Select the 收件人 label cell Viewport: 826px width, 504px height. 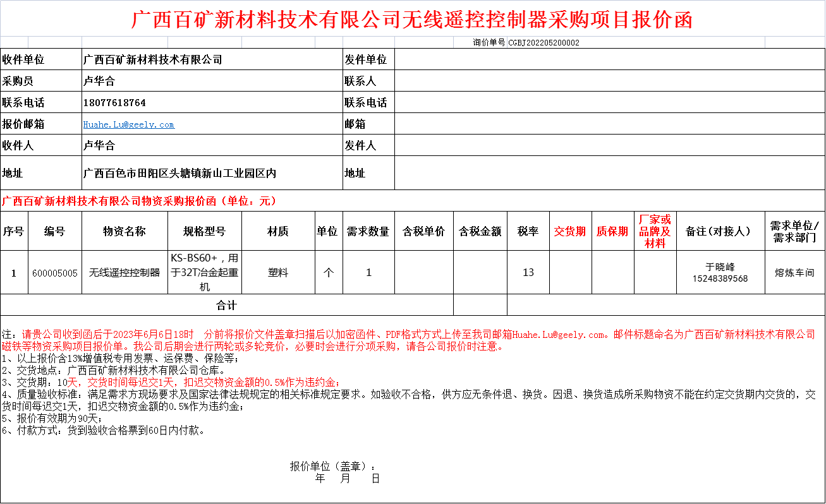pos(41,146)
